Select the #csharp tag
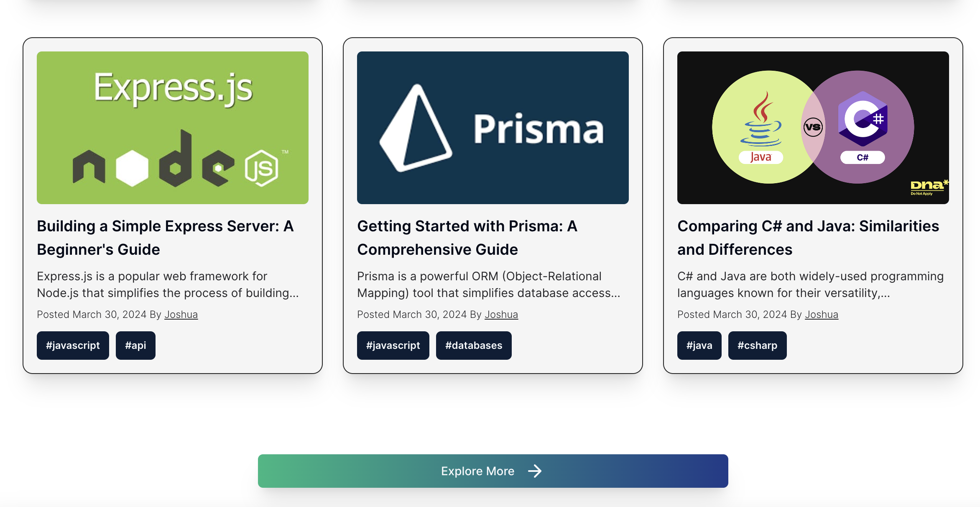 pyautogui.click(x=758, y=346)
